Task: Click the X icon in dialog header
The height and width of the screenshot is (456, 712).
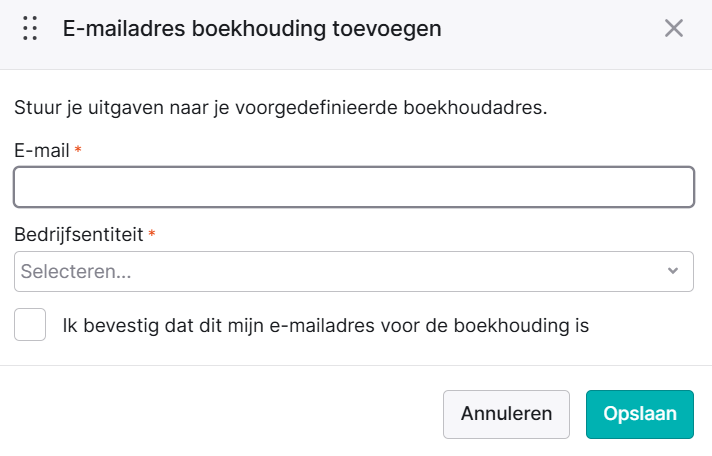Action: click(x=674, y=28)
